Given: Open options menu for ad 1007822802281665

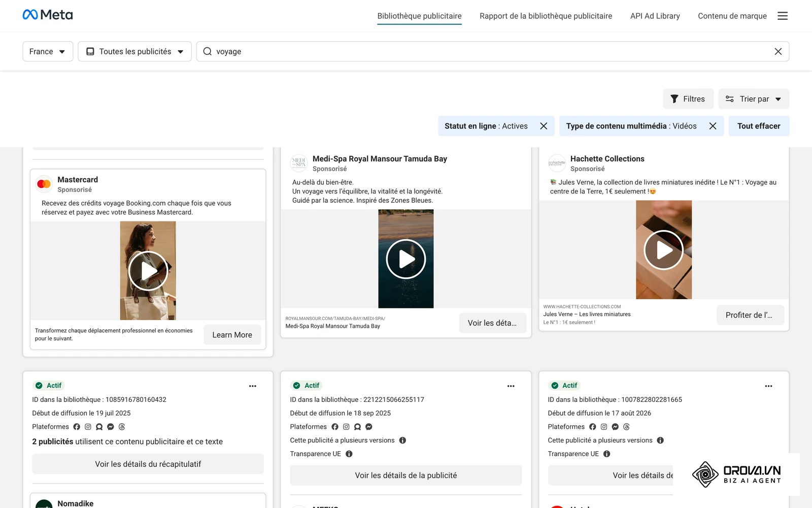Looking at the screenshot, I should click(x=769, y=386).
